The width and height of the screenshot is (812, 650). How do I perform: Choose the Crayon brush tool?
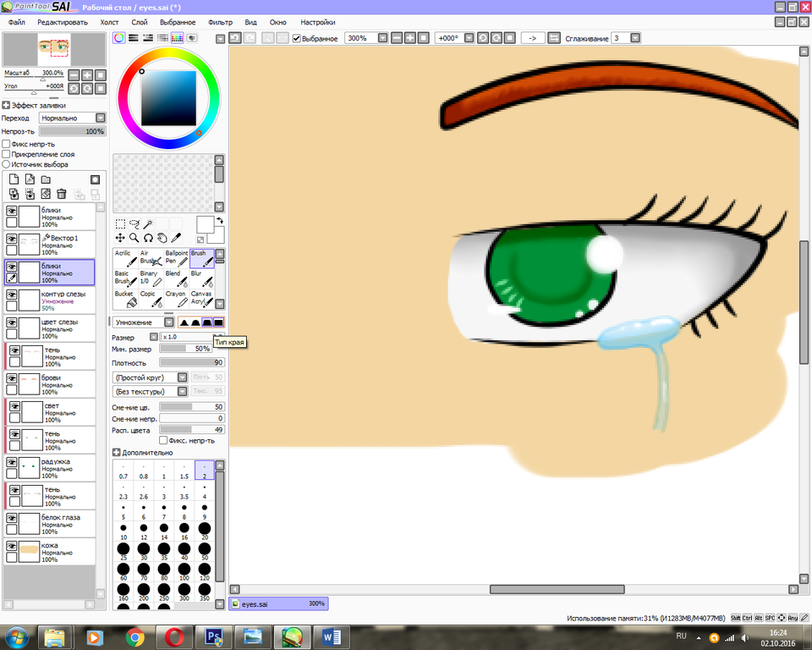(176, 299)
